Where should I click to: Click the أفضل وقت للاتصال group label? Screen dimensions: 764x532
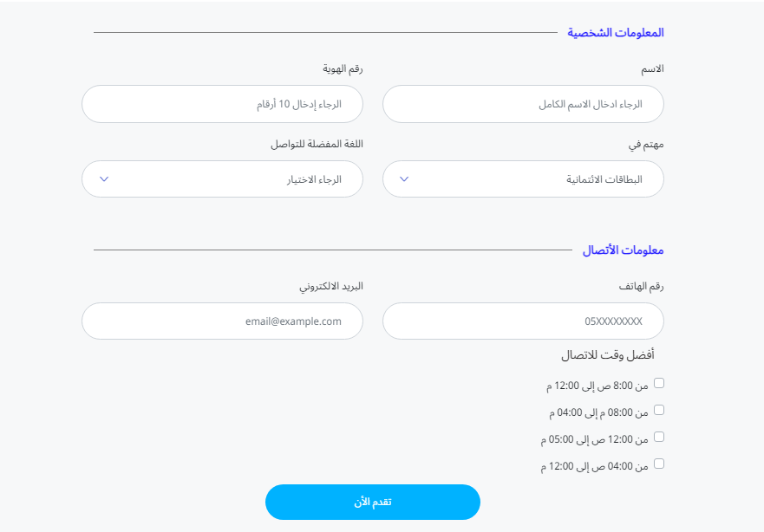[608, 355]
